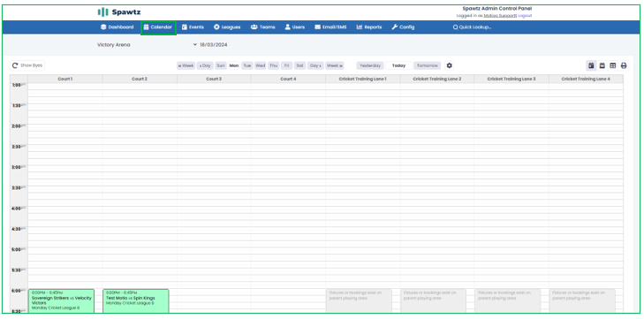Select Fri in the day picker
Screen dimensions: 644x319
pos(287,65)
